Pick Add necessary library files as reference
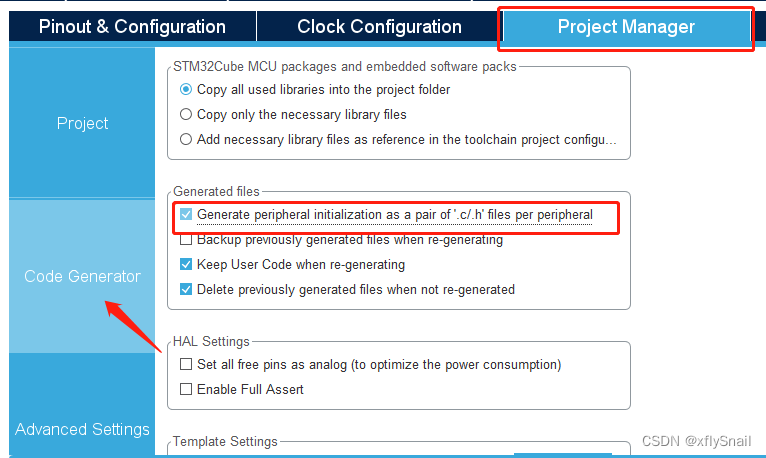766x458 pixels. (186, 139)
